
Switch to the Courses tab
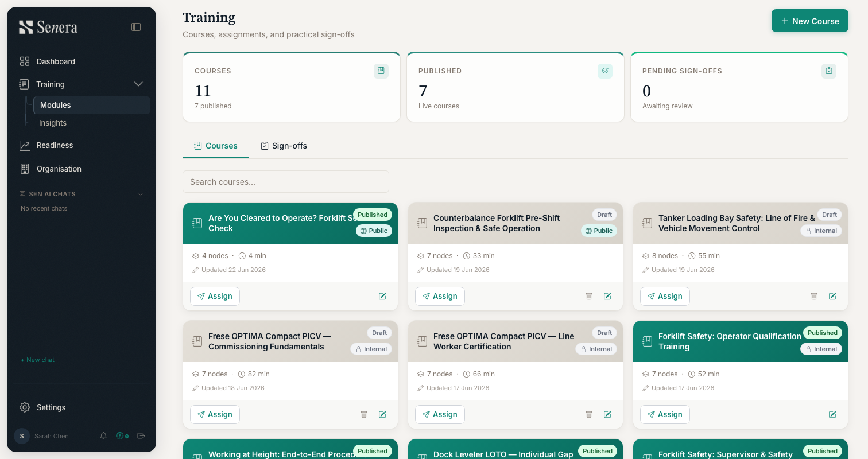[216, 146]
